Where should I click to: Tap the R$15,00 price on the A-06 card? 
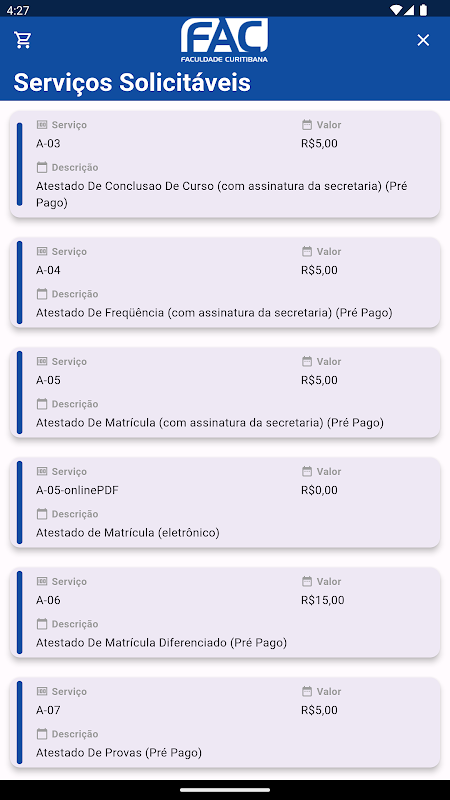322,600
